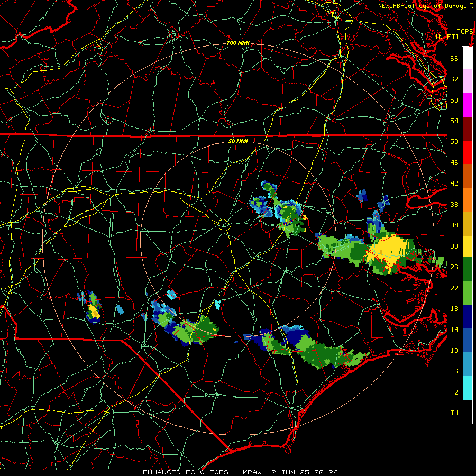The image size is (476, 476).
Task: Click the 50 legend value
Action: click(454, 141)
